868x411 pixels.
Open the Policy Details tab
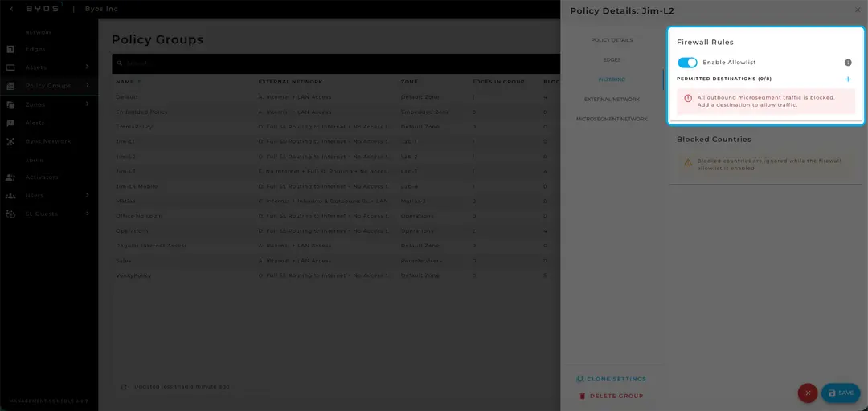[x=612, y=40]
